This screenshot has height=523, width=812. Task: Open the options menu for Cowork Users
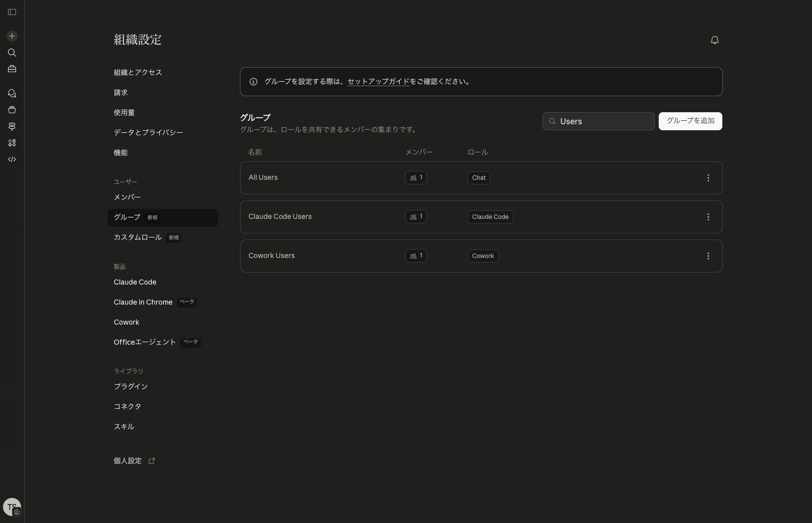[708, 256]
